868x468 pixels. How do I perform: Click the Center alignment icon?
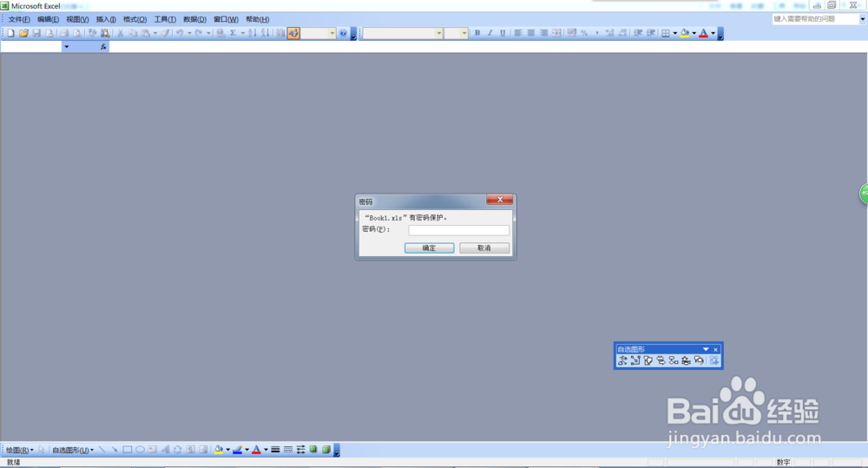(x=531, y=33)
